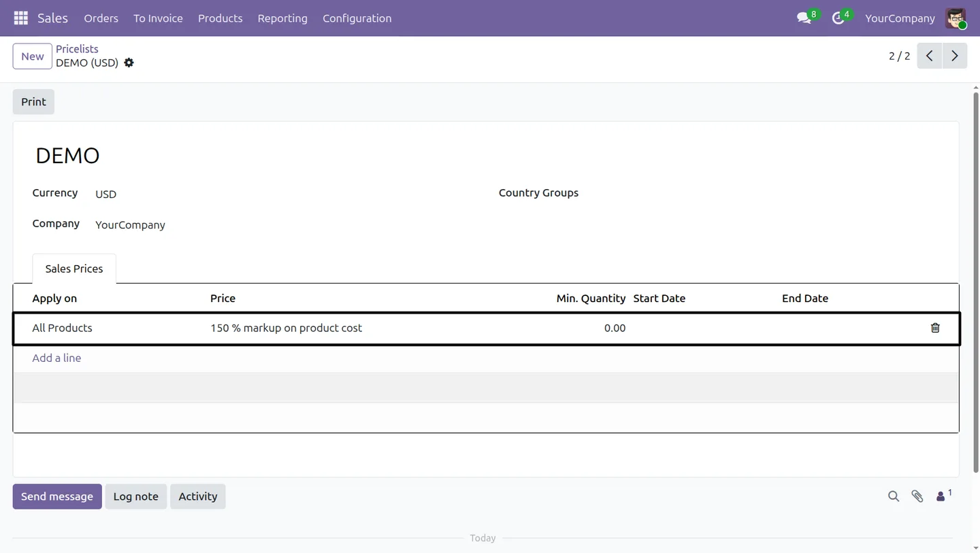Open the All Products rule cell
The width and height of the screenshot is (980, 553).
(62, 328)
